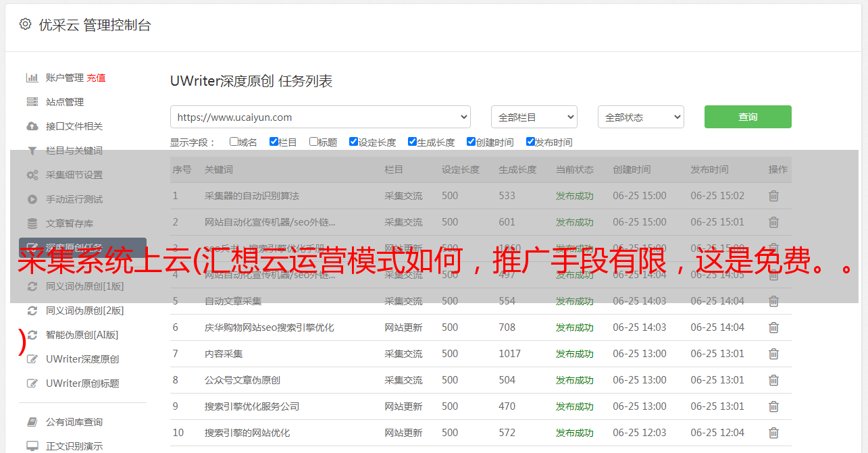
Task: Delete row 10 搜索引擎的网站优化 task
Action: tap(774, 433)
